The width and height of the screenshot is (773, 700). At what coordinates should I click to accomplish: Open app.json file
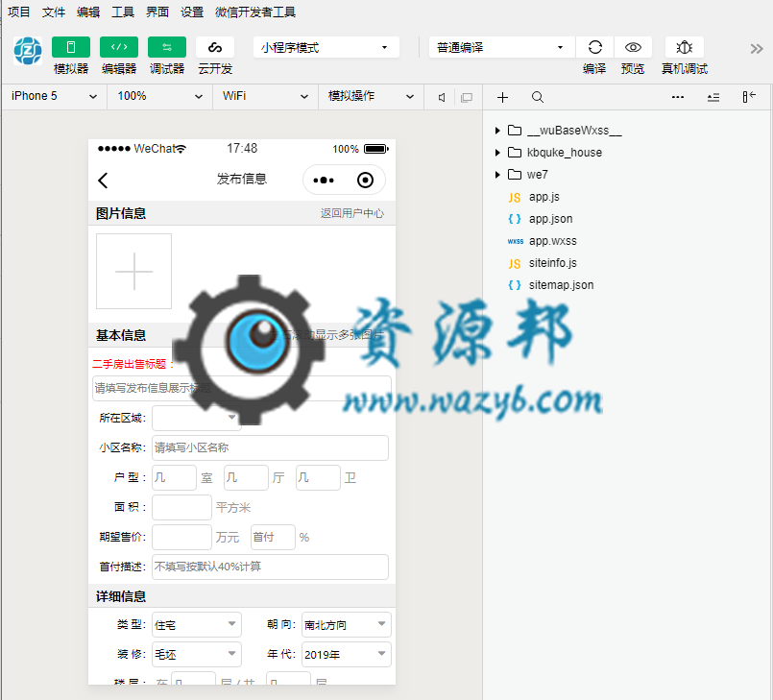(550, 219)
